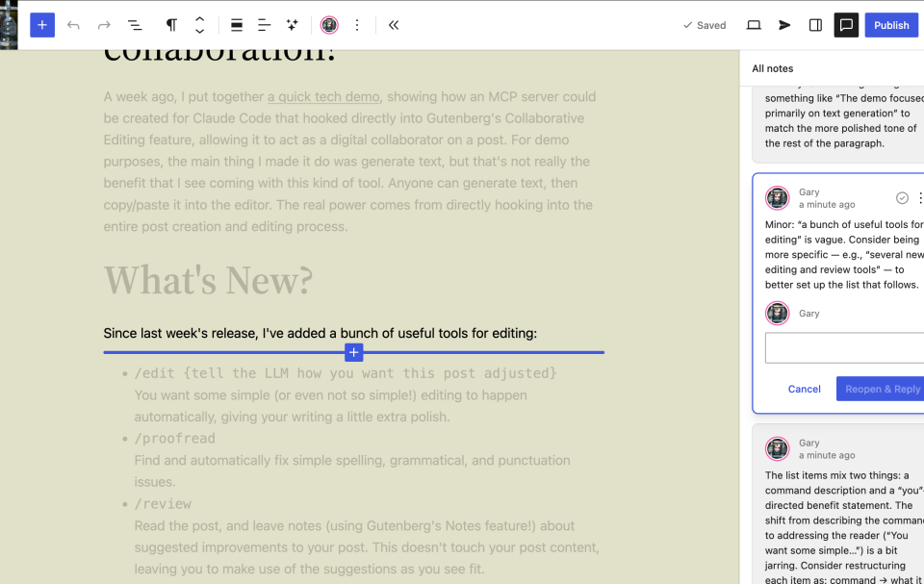Click the inline plus inserter below paragraph
This screenshot has width=924, height=584.
point(354,353)
